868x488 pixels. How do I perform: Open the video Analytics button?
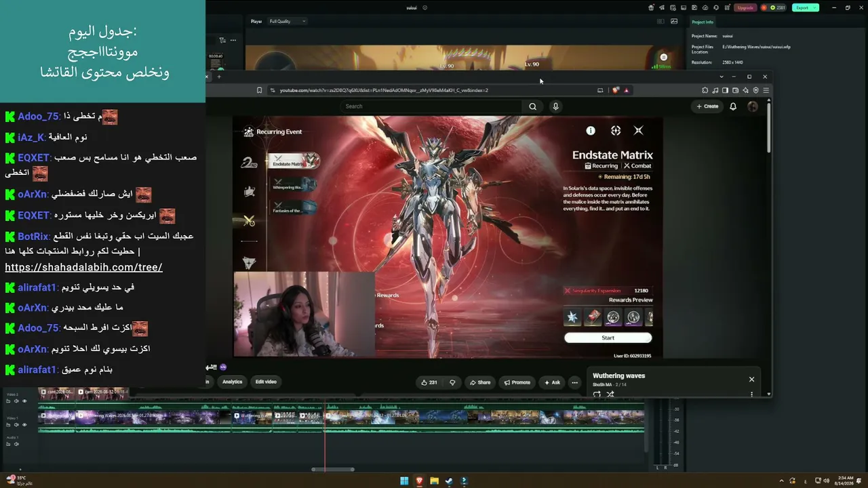232,382
